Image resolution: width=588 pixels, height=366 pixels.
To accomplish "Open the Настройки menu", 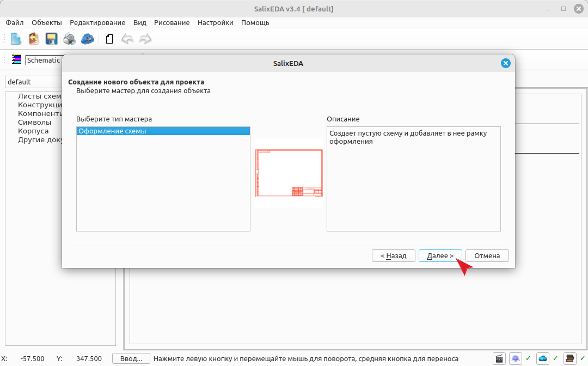I will coord(215,22).
